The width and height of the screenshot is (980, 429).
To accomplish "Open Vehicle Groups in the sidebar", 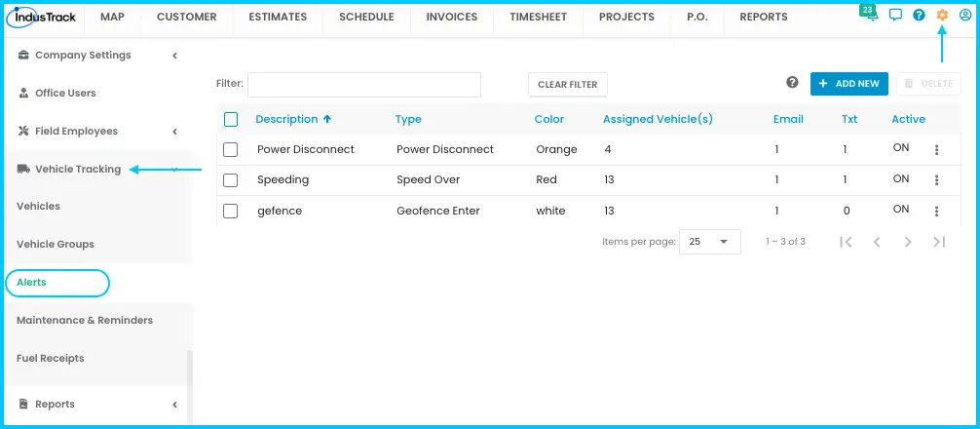I will (56, 245).
